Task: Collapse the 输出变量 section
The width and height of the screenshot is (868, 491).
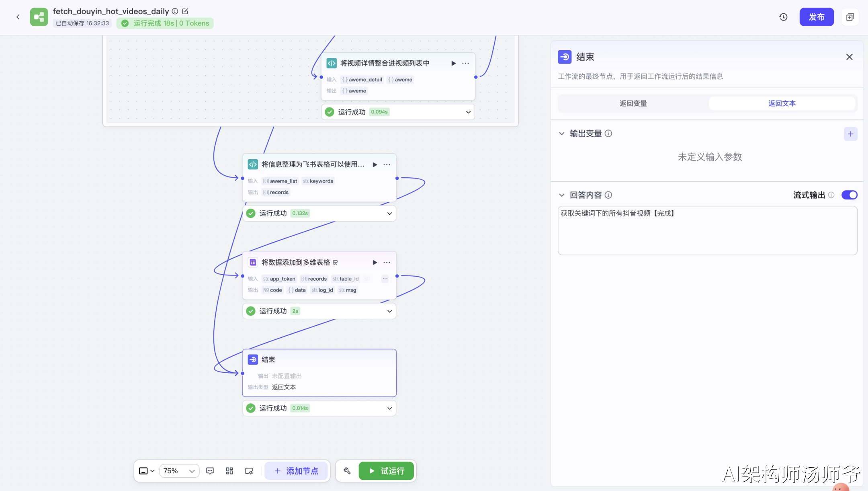Action: point(561,134)
